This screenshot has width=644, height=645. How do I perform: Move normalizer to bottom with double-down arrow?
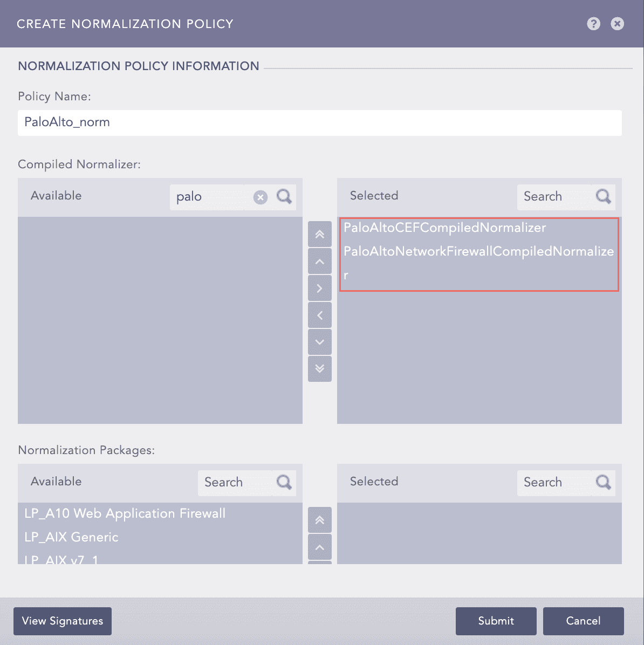[319, 369]
